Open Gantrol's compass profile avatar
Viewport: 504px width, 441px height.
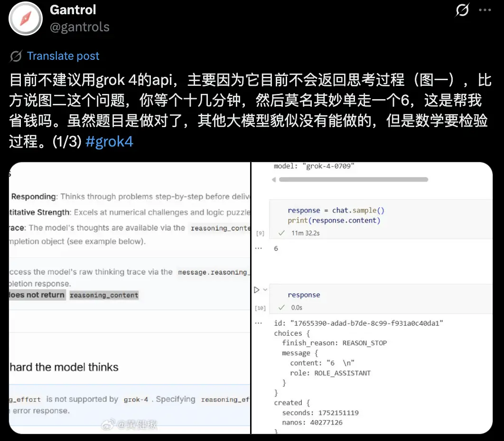26,19
